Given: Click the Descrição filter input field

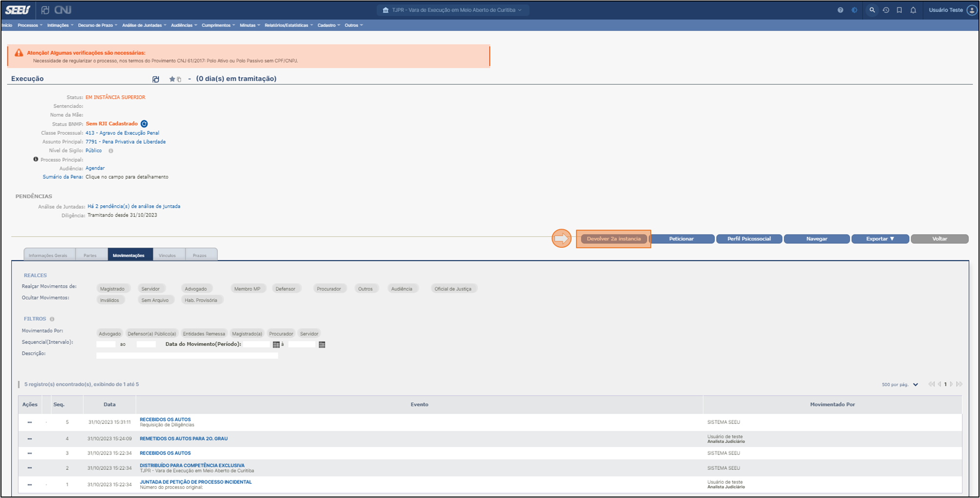Looking at the screenshot, I should point(187,356).
